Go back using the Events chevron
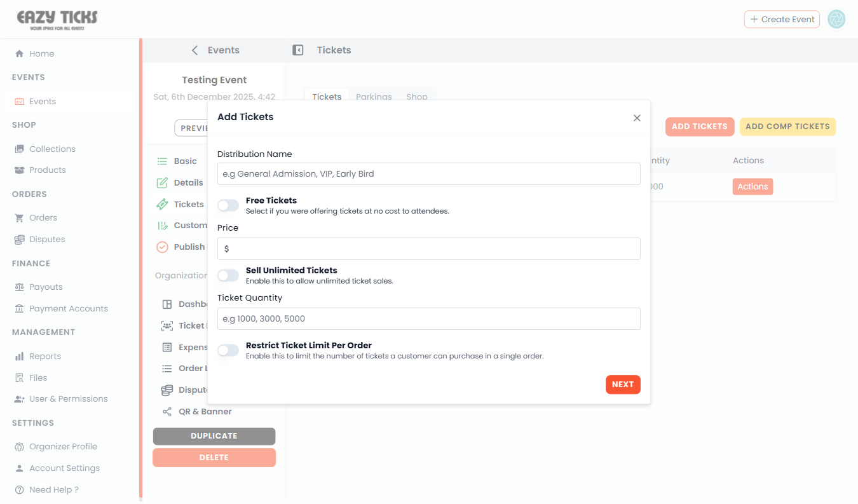Image resolution: width=858 pixels, height=504 pixels. tap(194, 50)
